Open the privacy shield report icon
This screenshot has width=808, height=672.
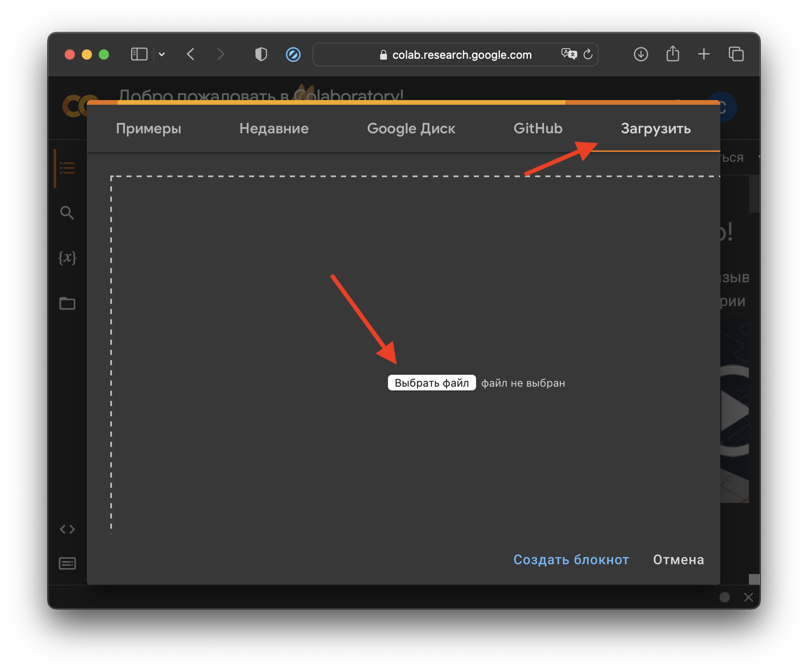[261, 55]
